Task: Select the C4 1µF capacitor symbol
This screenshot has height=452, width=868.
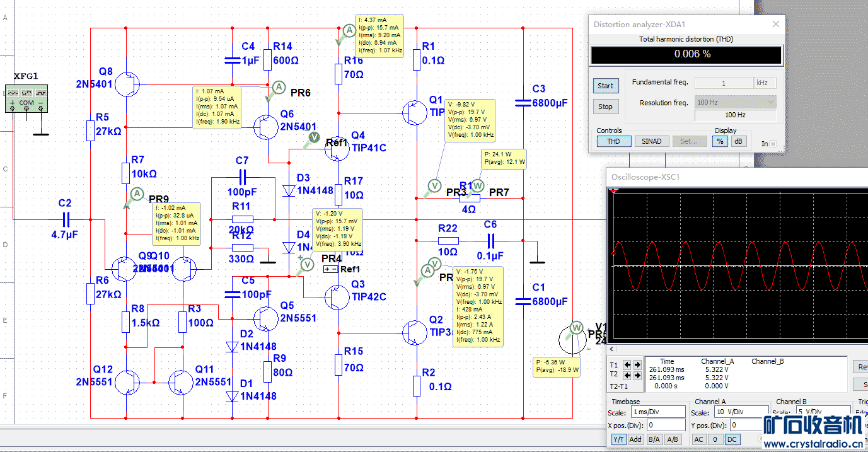Action: click(x=233, y=61)
